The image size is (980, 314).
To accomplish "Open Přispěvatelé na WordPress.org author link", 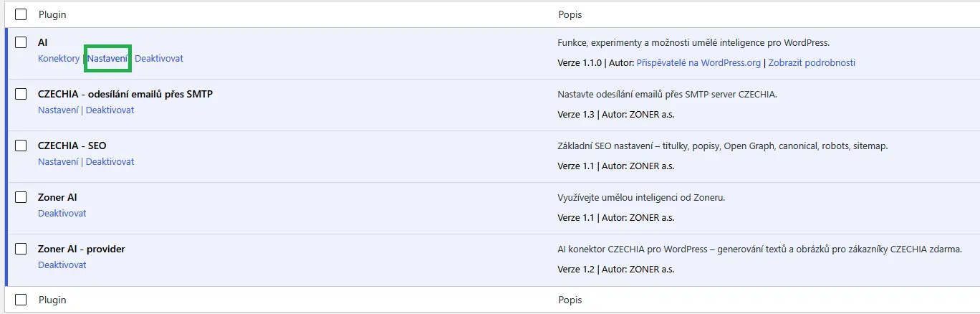I will pos(698,63).
